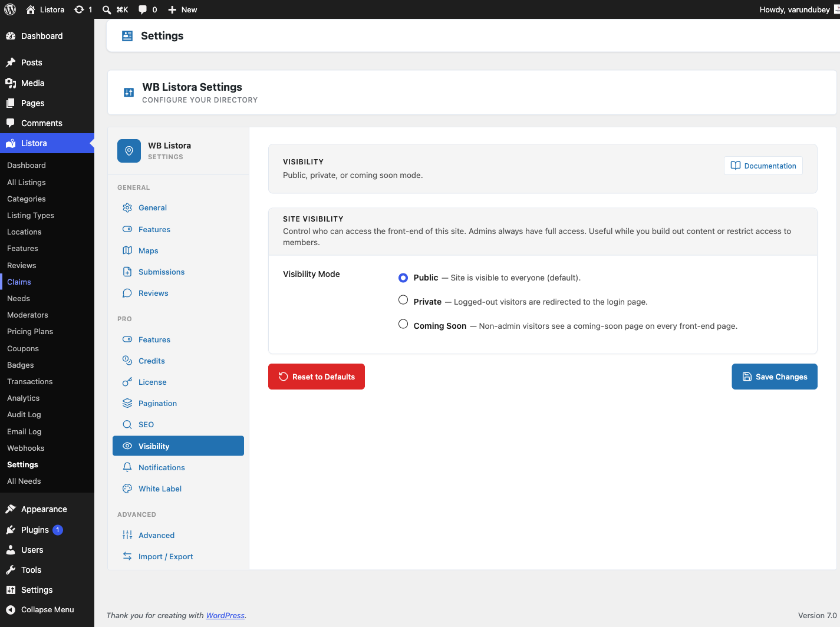Screen dimensions: 840x627
Task: Click the toggle icon beside Pro Features
Action: click(x=127, y=339)
